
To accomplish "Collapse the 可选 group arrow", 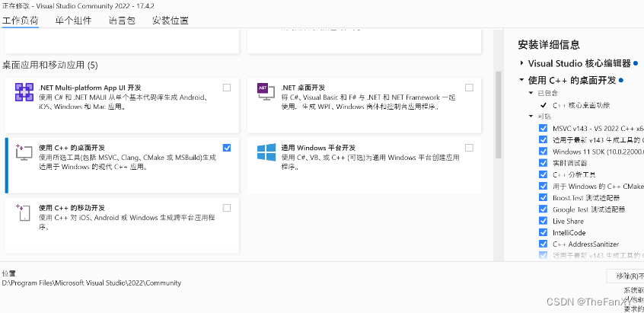I will [x=531, y=117].
